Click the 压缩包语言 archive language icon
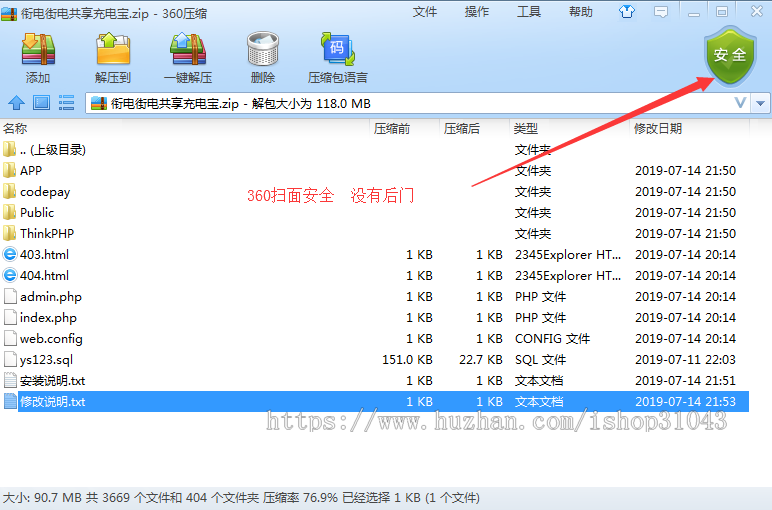 [338, 49]
